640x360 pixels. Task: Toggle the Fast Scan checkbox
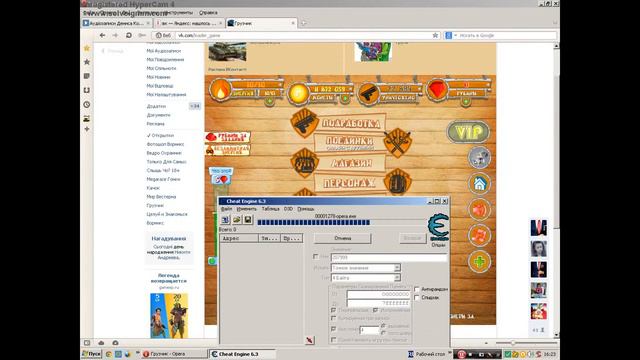[x=334, y=329]
